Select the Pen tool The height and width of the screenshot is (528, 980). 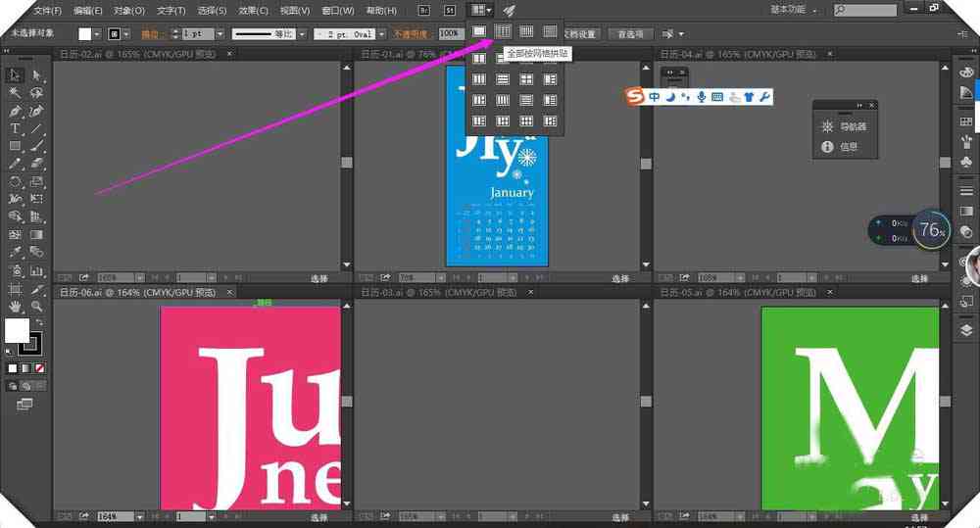tap(15, 112)
